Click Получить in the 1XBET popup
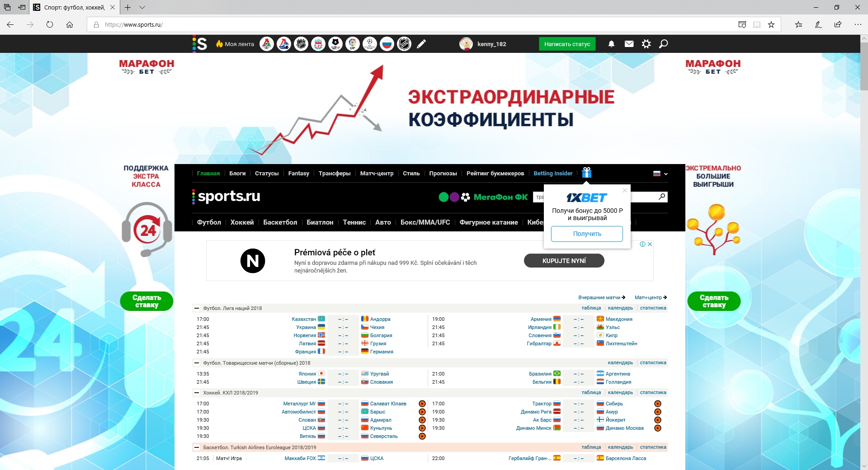 [587, 234]
